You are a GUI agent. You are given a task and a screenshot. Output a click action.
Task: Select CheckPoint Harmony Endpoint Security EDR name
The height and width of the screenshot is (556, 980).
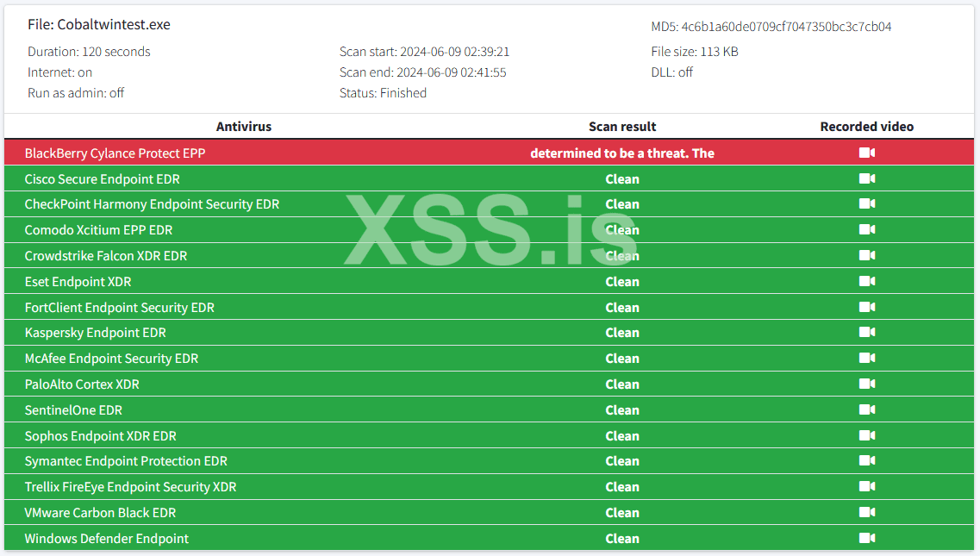coord(152,204)
